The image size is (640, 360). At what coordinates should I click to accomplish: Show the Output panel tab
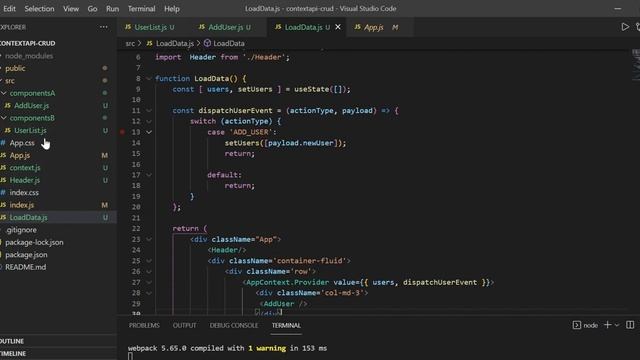coord(184,325)
